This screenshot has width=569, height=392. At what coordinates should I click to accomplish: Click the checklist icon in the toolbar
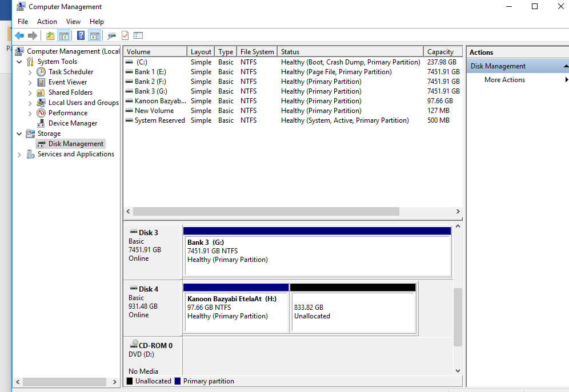(138, 35)
